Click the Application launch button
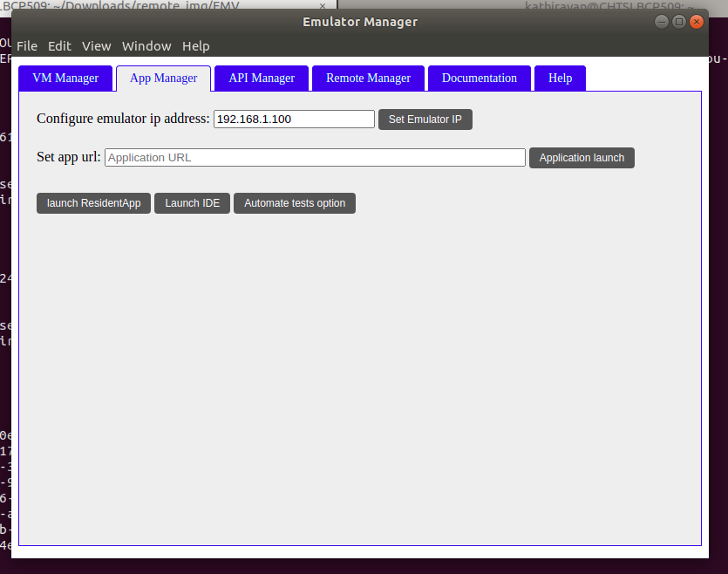The height and width of the screenshot is (574, 728). pyautogui.click(x=582, y=158)
